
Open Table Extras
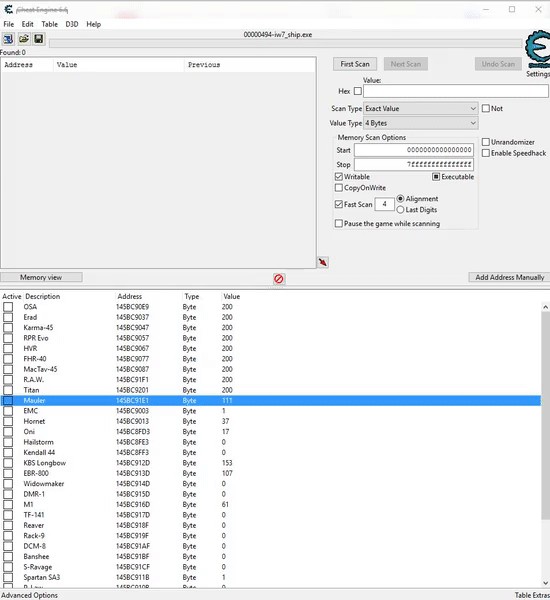532,595
